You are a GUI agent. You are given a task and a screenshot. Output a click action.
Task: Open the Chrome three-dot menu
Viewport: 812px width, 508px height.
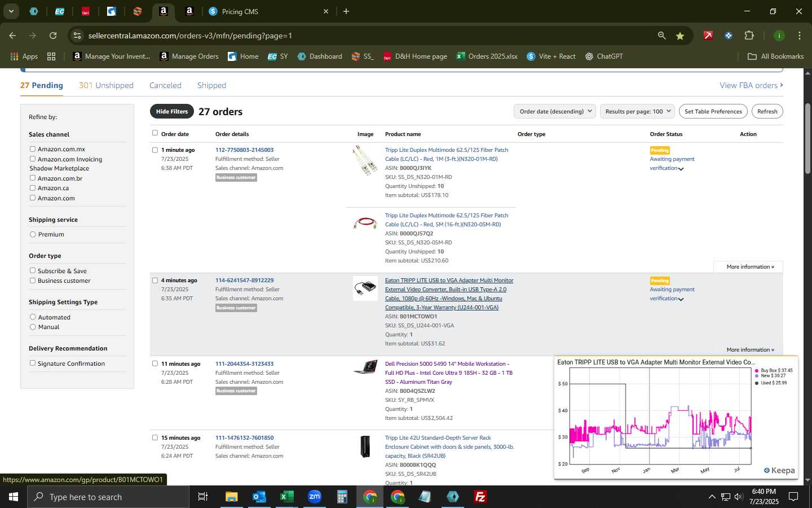click(x=800, y=36)
